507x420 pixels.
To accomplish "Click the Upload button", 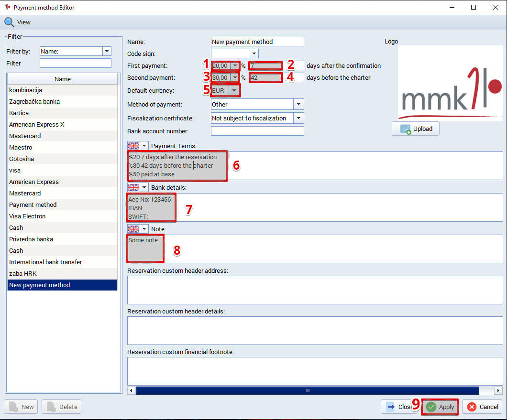I will pyautogui.click(x=416, y=129).
